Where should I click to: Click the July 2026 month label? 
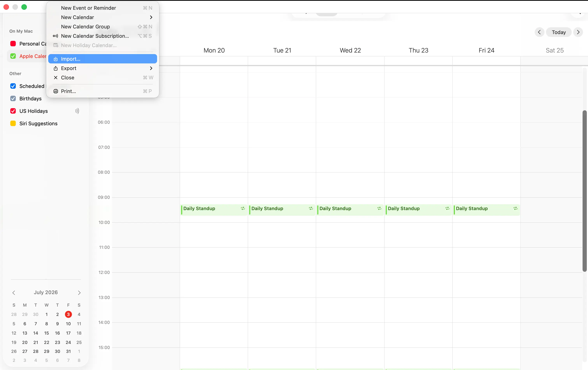46,292
